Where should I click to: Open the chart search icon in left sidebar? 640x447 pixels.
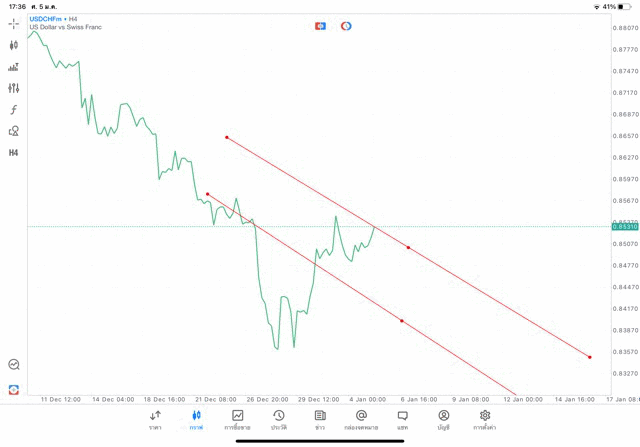tap(13, 365)
